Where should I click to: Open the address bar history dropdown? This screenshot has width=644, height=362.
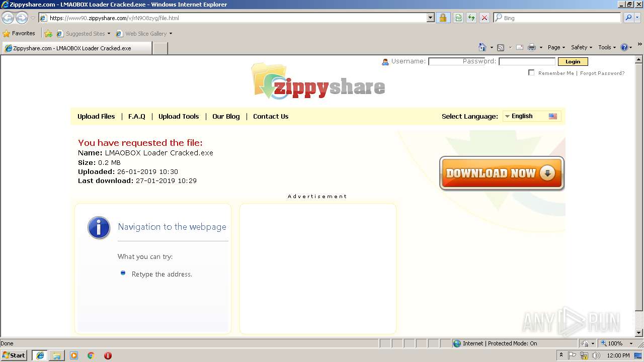click(430, 18)
